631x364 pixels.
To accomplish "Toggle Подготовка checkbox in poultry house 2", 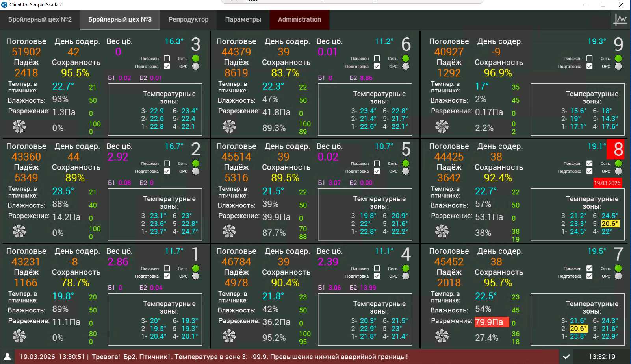I will pyautogui.click(x=167, y=171).
